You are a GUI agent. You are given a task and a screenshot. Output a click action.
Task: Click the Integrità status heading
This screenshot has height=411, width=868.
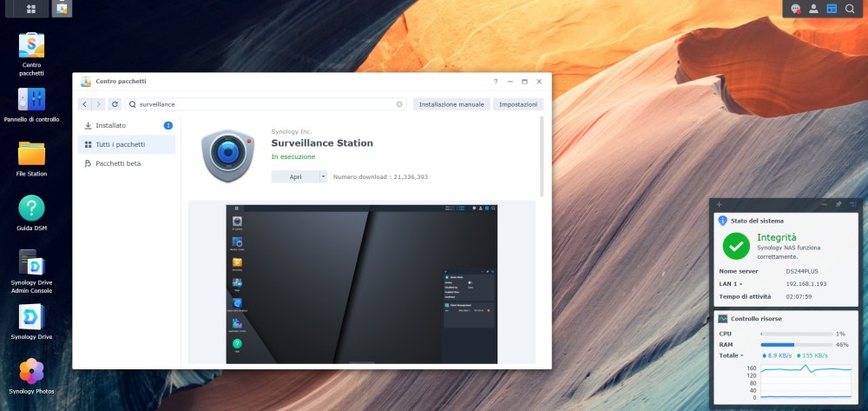point(776,237)
